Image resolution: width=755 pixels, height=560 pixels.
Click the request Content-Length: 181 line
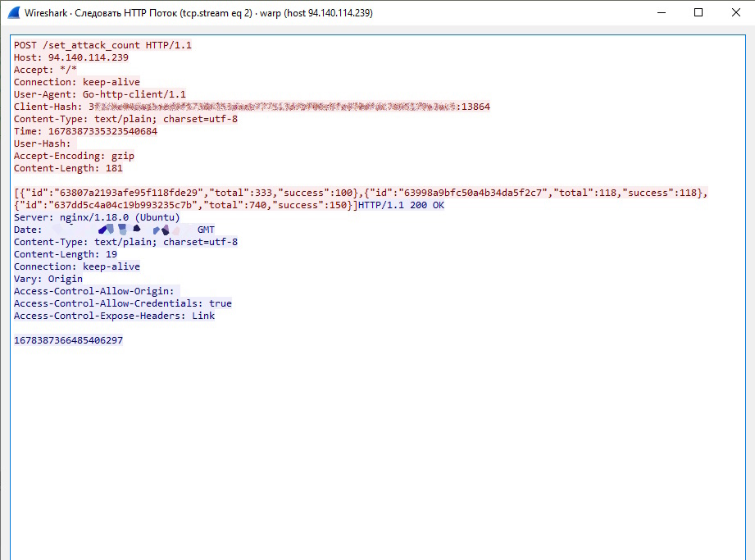click(68, 168)
